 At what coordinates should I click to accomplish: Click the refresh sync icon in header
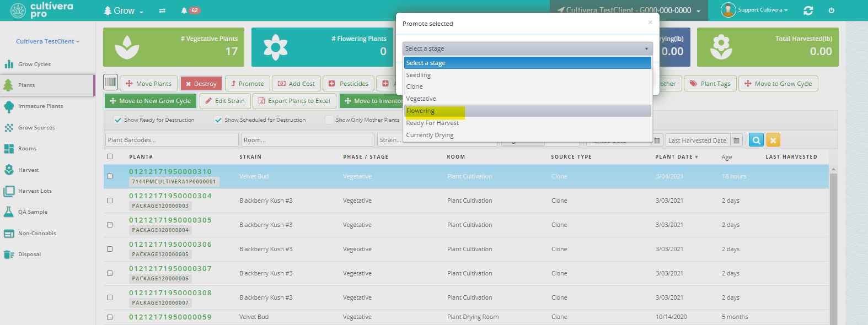808,10
